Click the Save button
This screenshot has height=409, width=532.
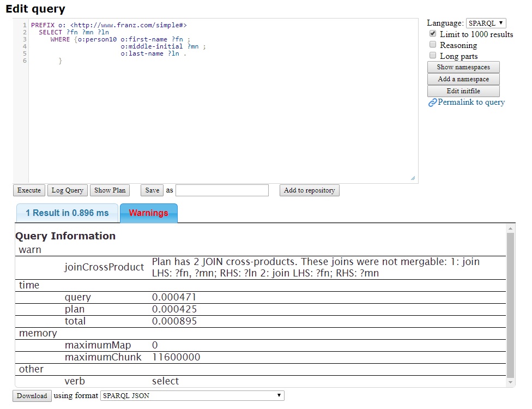tap(152, 190)
